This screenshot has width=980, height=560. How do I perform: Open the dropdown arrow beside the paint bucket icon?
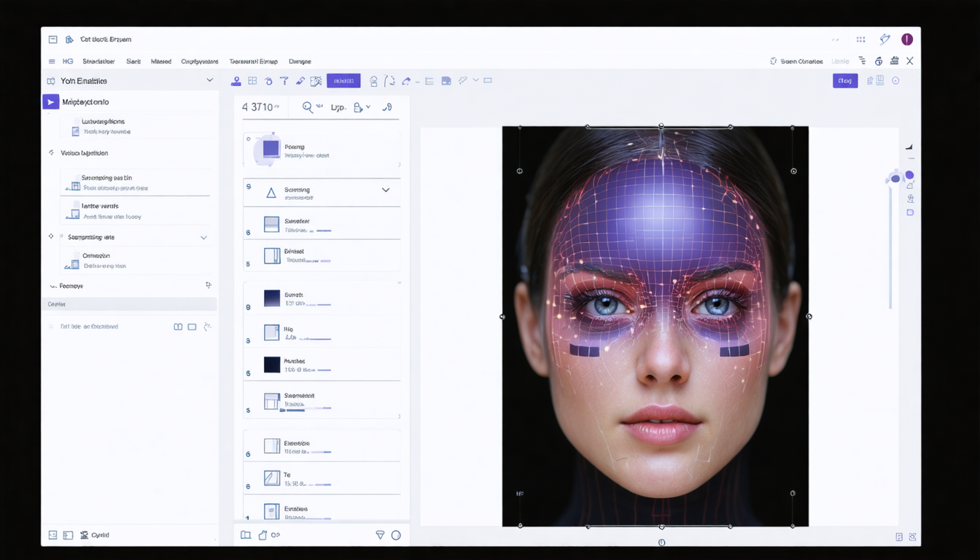click(367, 107)
